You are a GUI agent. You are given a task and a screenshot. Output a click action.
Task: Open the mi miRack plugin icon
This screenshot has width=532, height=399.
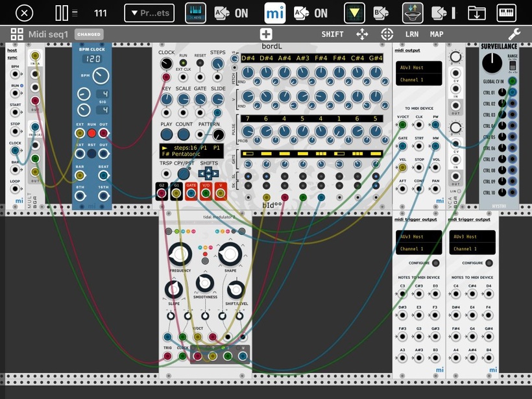point(275,13)
